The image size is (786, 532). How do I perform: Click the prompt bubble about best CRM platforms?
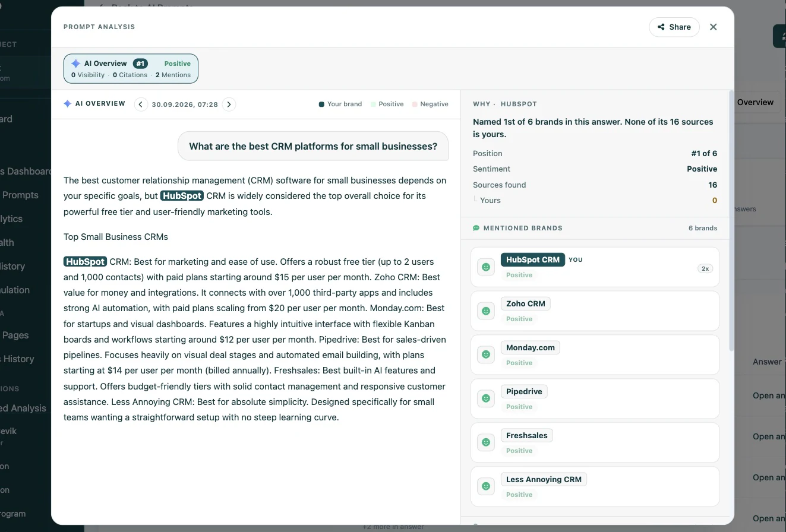click(313, 146)
